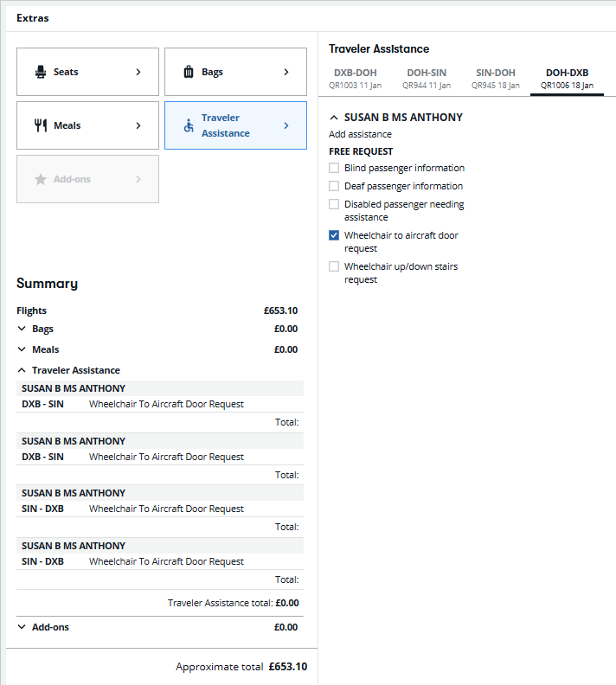Enable Blind passenger information checkbox
The width and height of the screenshot is (616, 685).
point(334,168)
